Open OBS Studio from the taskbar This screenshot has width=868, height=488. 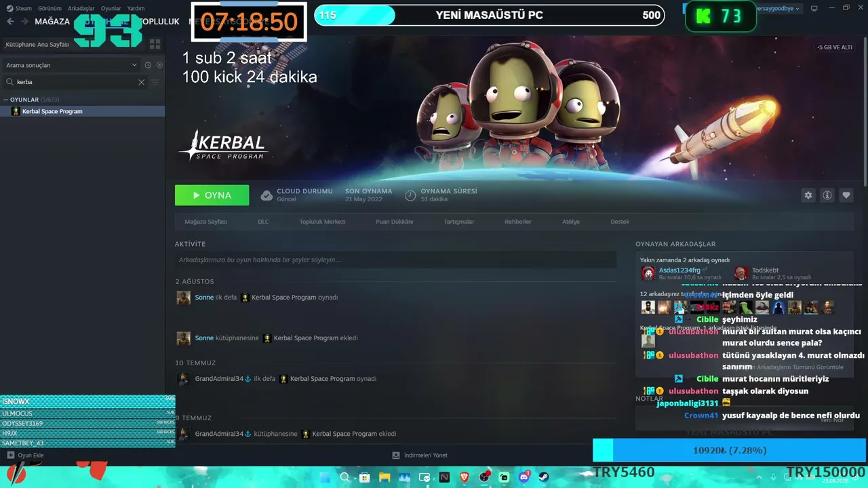click(x=484, y=477)
